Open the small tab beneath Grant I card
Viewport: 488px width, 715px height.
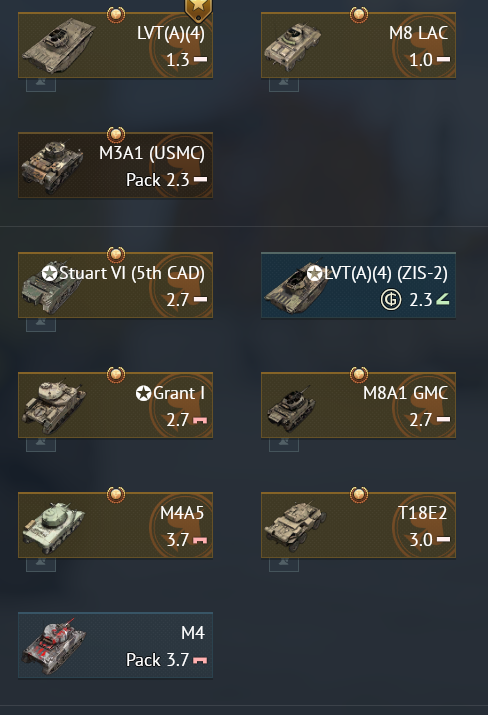pos(41,445)
